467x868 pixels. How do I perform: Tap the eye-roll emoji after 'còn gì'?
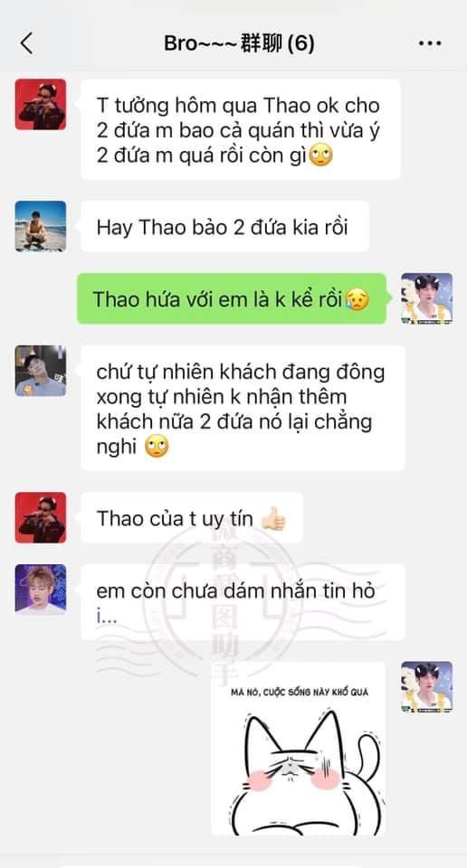(x=320, y=156)
